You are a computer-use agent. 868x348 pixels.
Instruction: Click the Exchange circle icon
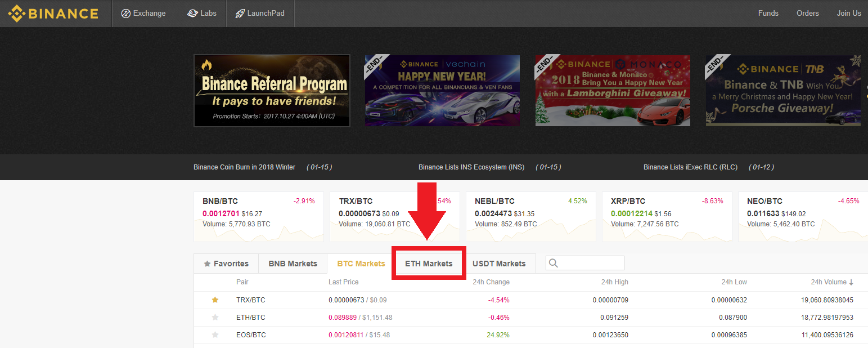point(125,14)
